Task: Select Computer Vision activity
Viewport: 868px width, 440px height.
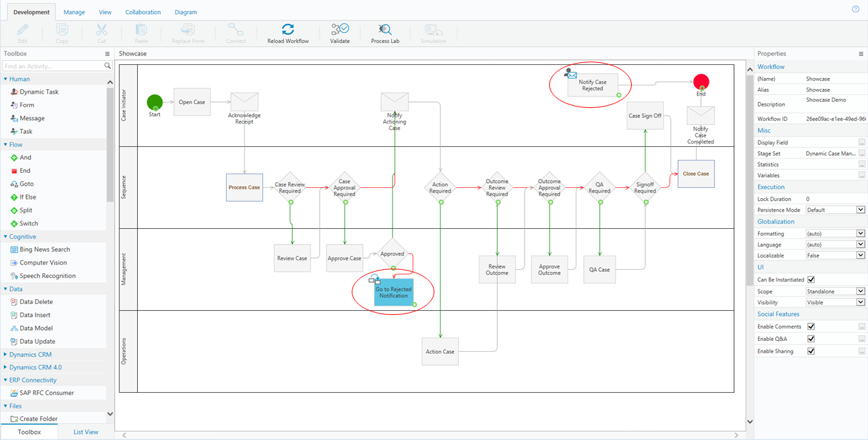Action: pyautogui.click(x=43, y=262)
